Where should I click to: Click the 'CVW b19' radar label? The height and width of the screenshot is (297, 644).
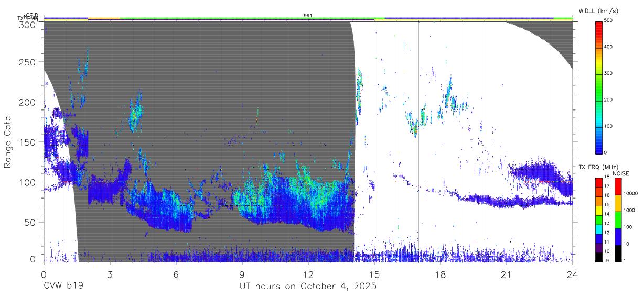click(x=63, y=287)
